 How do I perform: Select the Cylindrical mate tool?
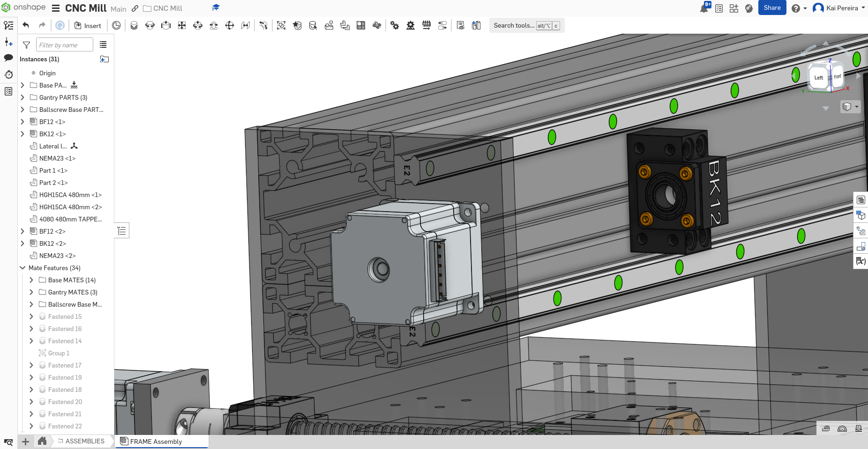(198, 25)
